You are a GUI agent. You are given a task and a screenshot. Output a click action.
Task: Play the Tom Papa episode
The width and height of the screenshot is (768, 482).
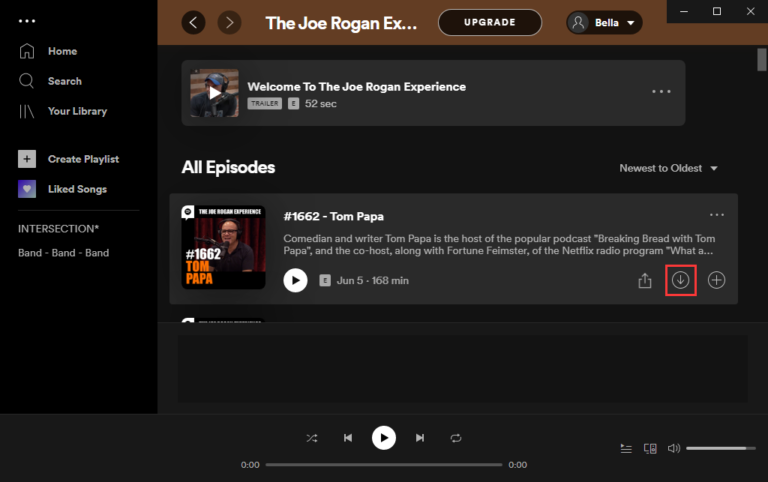coord(295,280)
